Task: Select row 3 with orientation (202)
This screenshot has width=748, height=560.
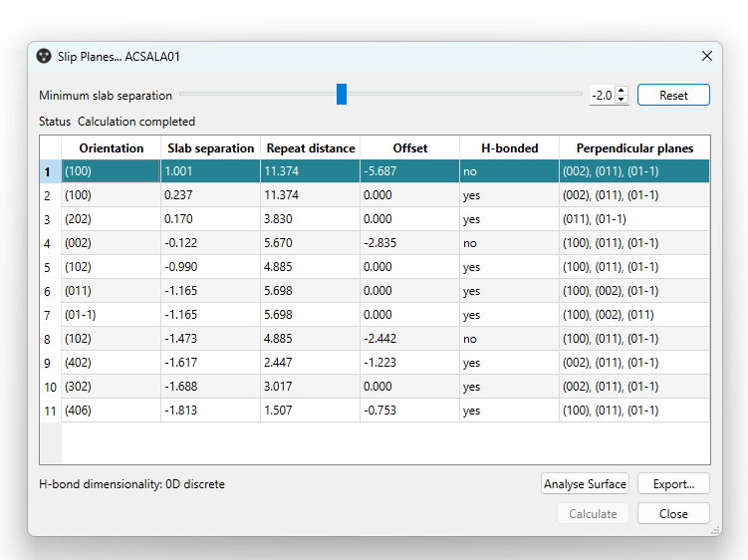Action: click(x=110, y=219)
